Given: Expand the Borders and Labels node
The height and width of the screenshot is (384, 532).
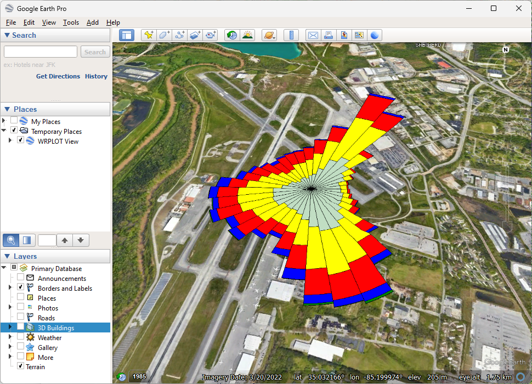Looking at the screenshot, I should click(x=10, y=287).
